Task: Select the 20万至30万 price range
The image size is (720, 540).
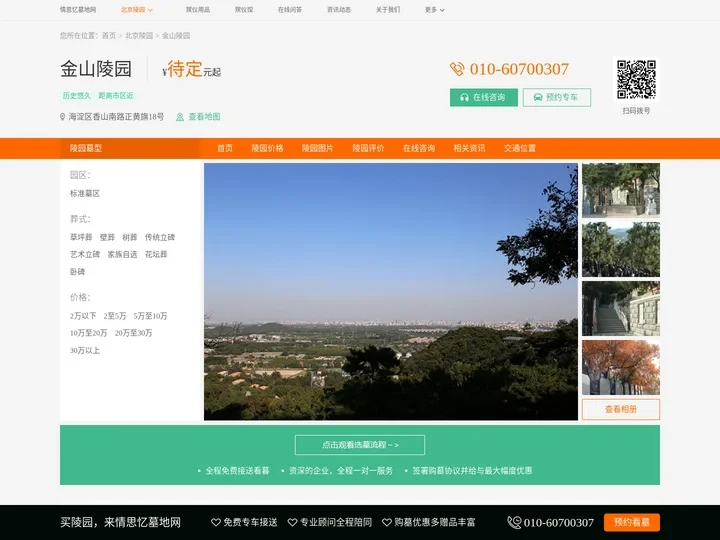Action: point(134,333)
